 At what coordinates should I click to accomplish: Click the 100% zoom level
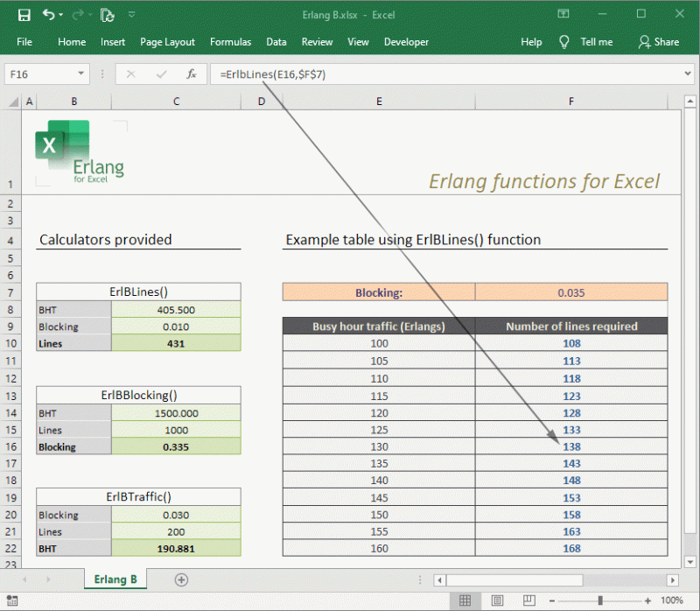pos(672,600)
